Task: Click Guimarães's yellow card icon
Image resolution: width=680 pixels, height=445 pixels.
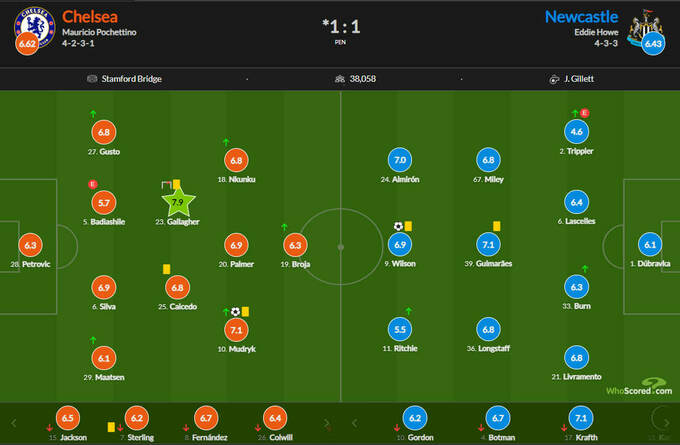Action: tap(496, 226)
